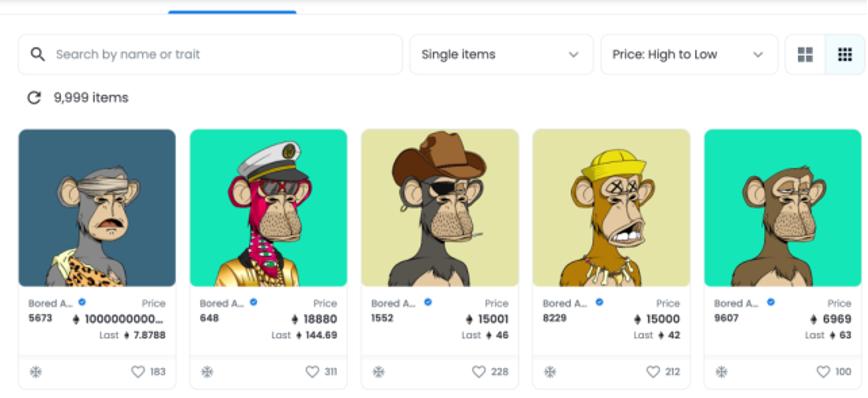Click the snowflake icon under ape 1552
Viewport: 868px width, 398px height.
pos(379,372)
